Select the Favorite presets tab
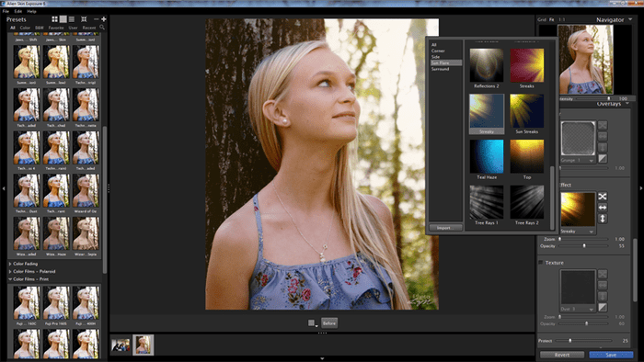The image size is (644, 362). click(x=56, y=28)
